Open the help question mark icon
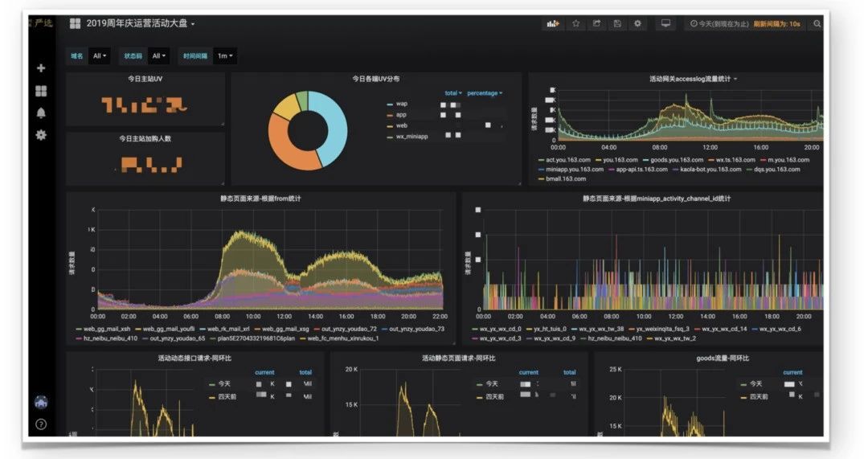868x459 pixels. [x=41, y=424]
